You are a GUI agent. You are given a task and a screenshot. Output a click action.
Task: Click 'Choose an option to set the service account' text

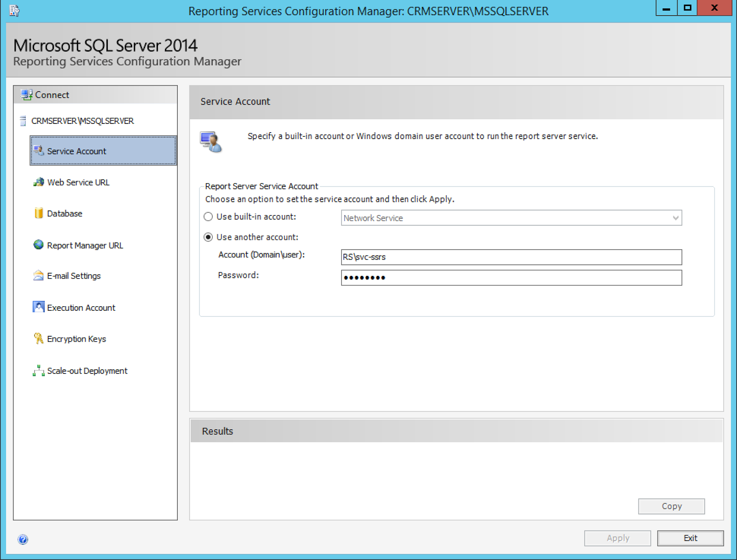coord(330,199)
